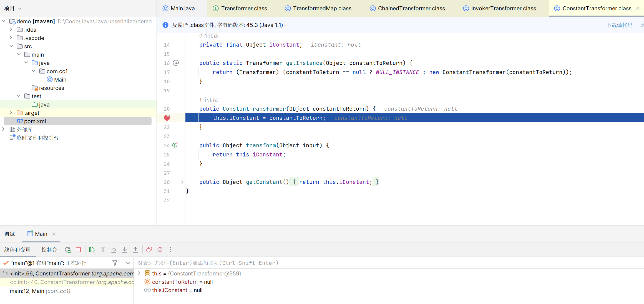Click the line number 20 in the gutter
The image size is (644, 304).
tap(167, 109)
